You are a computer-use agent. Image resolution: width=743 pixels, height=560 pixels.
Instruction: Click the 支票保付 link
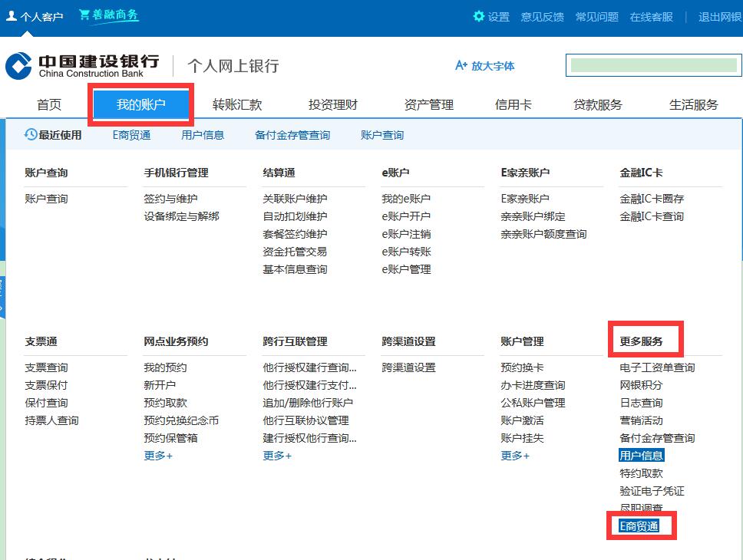(x=46, y=385)
